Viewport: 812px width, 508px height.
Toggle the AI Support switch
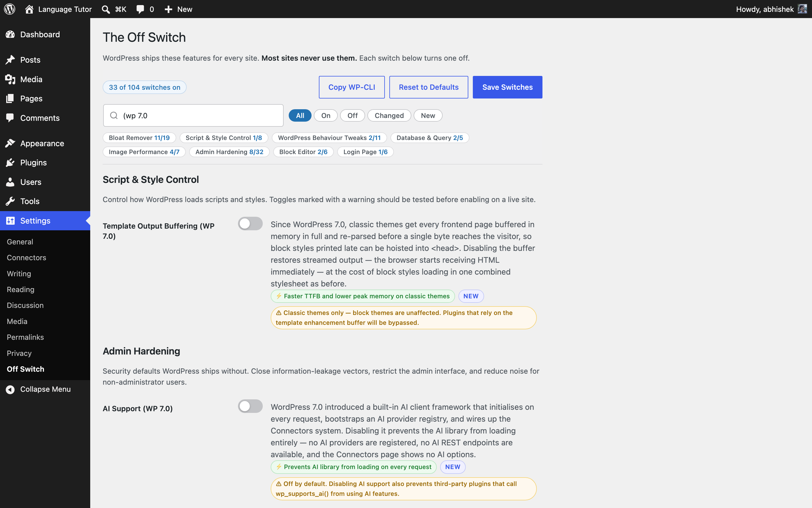[x=250, y=406]
